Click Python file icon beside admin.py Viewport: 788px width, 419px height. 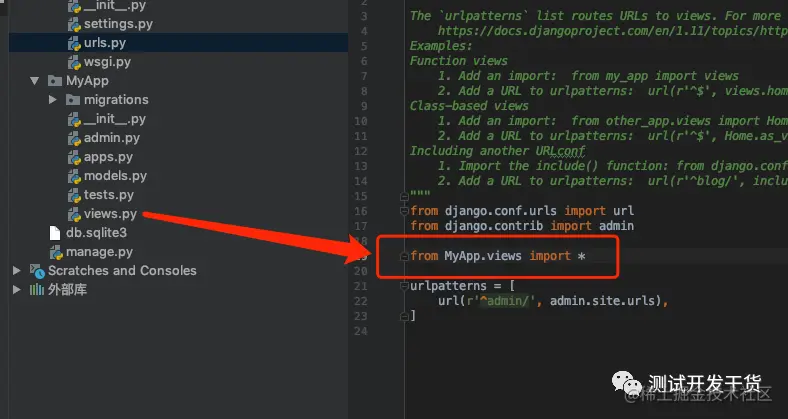tap(74, 138)
